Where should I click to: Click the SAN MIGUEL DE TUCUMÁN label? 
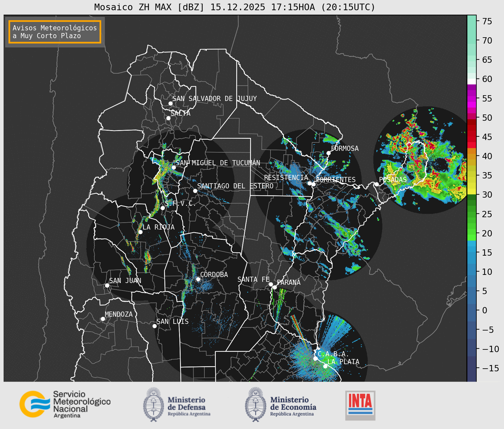[x=218, y=163]
